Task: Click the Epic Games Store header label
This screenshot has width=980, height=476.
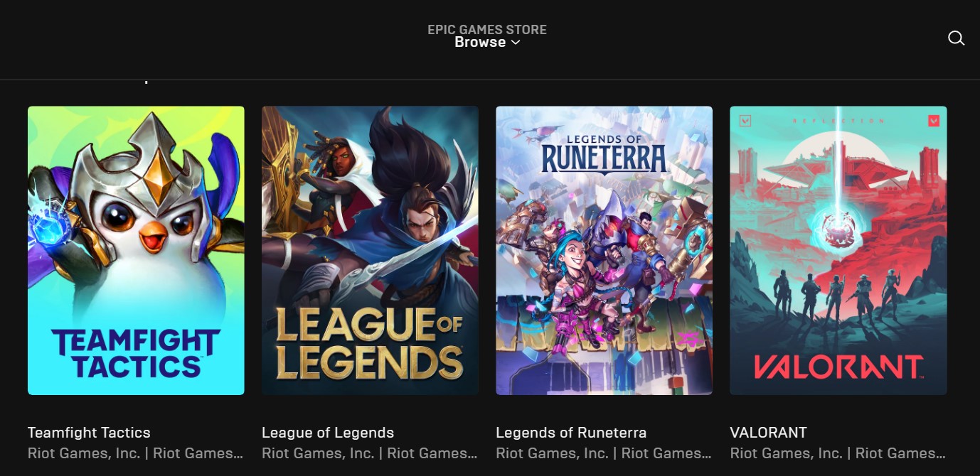Action: pos(487,29)
